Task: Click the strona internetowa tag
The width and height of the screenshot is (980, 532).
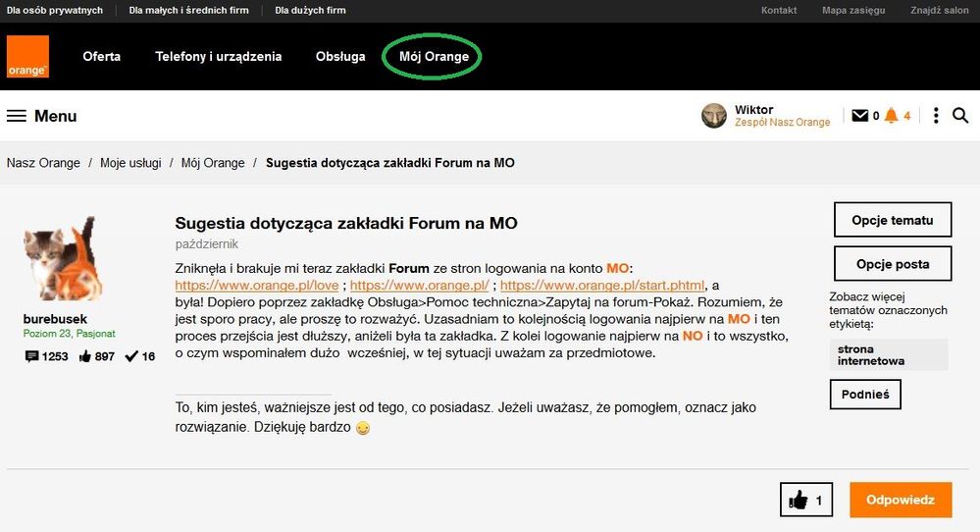Action: tap(888, 354)
